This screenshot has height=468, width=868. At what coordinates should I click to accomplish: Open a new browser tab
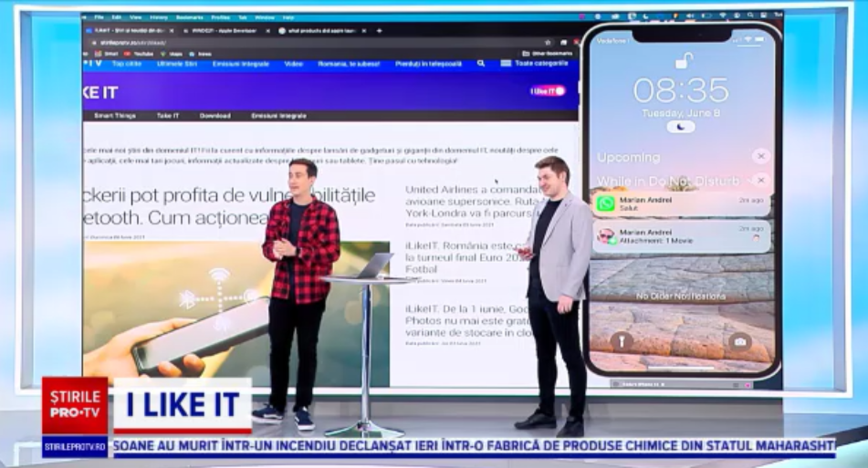pos(379,30)
